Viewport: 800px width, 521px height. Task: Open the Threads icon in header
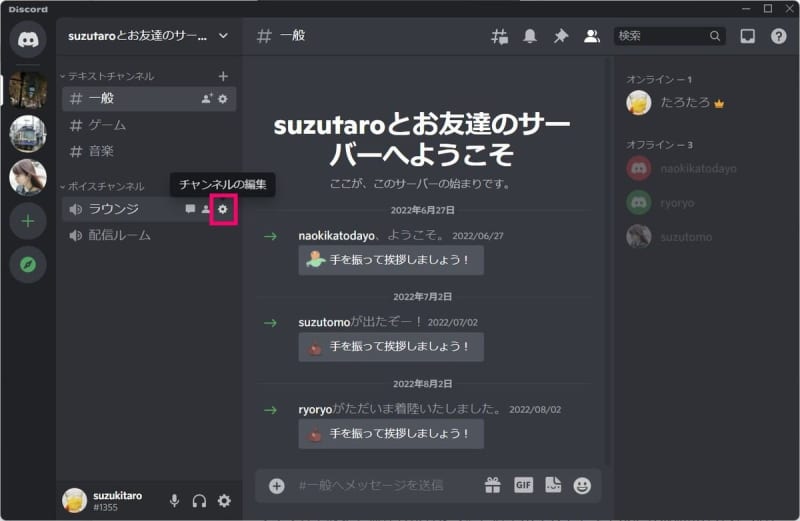pyautogui.click(x=500, y=36)
